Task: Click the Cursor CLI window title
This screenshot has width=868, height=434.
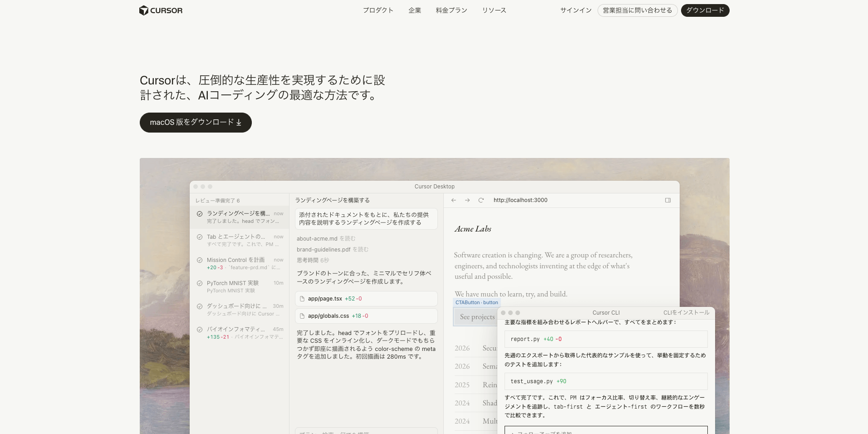Action: coord(606,313)
